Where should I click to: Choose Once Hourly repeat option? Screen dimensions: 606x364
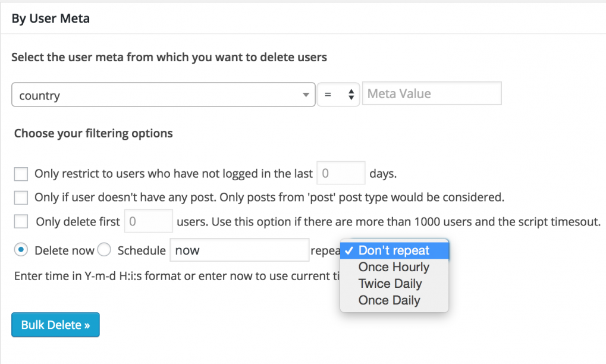click(394, 267)
